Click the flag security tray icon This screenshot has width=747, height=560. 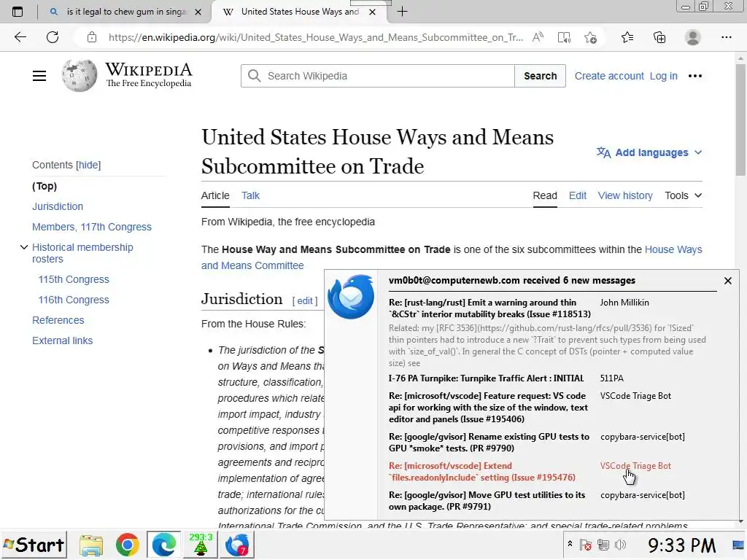[x=586, y=545]
